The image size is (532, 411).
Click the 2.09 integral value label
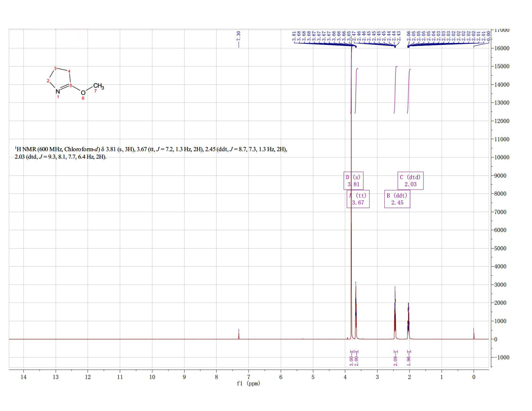pos(395,361)
